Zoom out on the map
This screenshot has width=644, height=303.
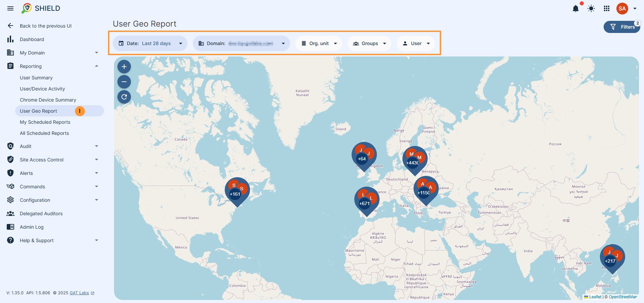(124, 82)
